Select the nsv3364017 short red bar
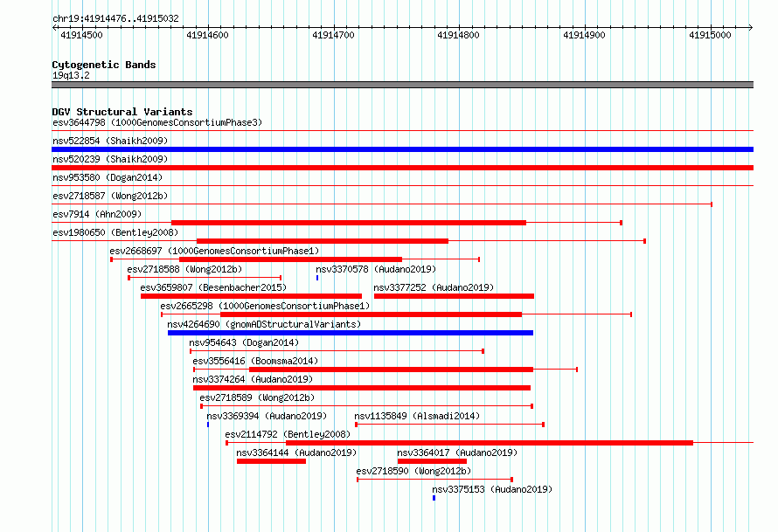The height and width of the screenshot is (532, 778). [x=432, y=461]
